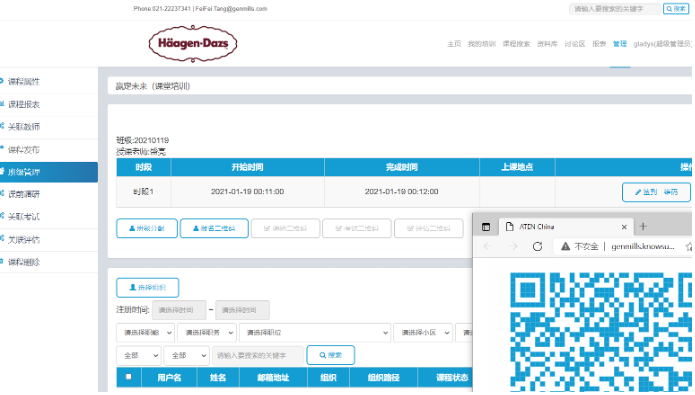Open 课程搜索 in the top navigation

point(516,44)
